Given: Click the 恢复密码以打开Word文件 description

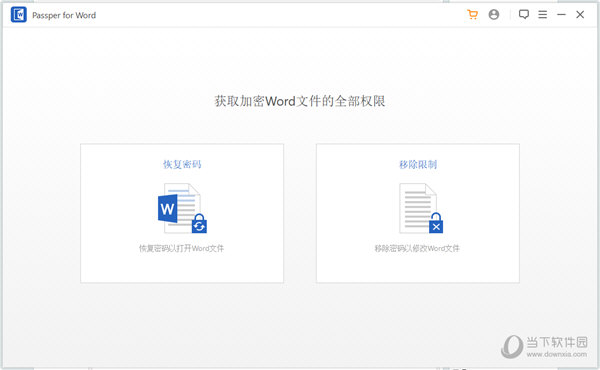Looking at the screenshot, I should 181,249.
